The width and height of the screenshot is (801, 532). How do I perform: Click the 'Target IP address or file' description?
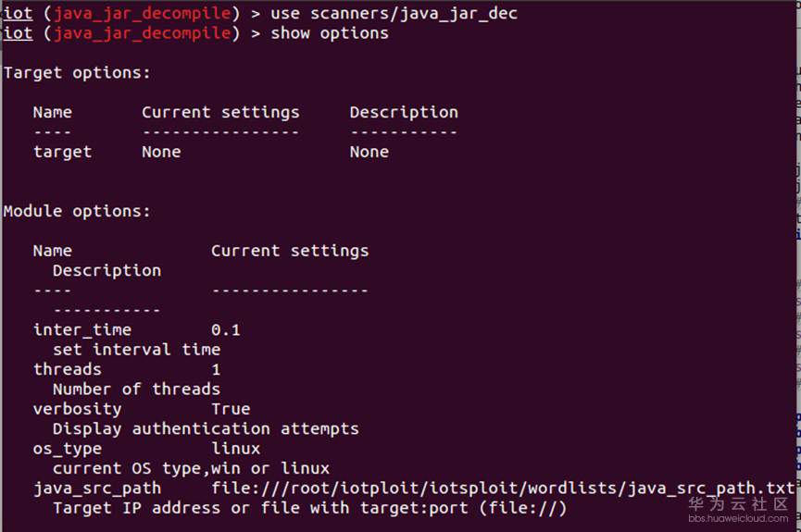(309, 508)
